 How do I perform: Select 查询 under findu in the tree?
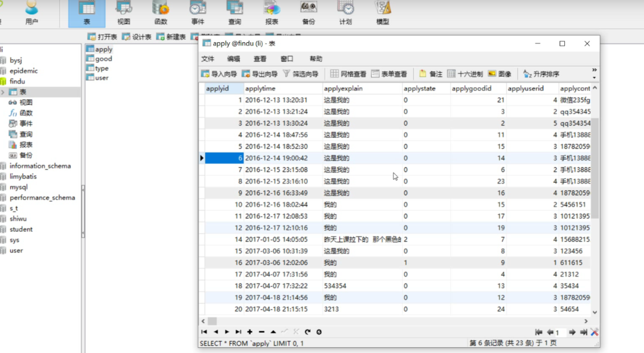(26, 134)
